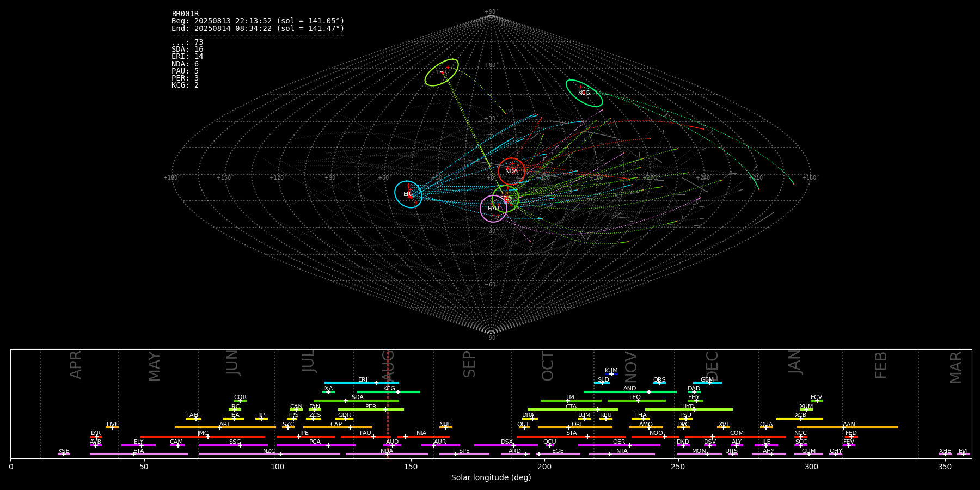Click the 'Solar longitude (deg)' axis label
Image resolution: width=980 pixels, height=490 pixels.
[x=491, y=477]
